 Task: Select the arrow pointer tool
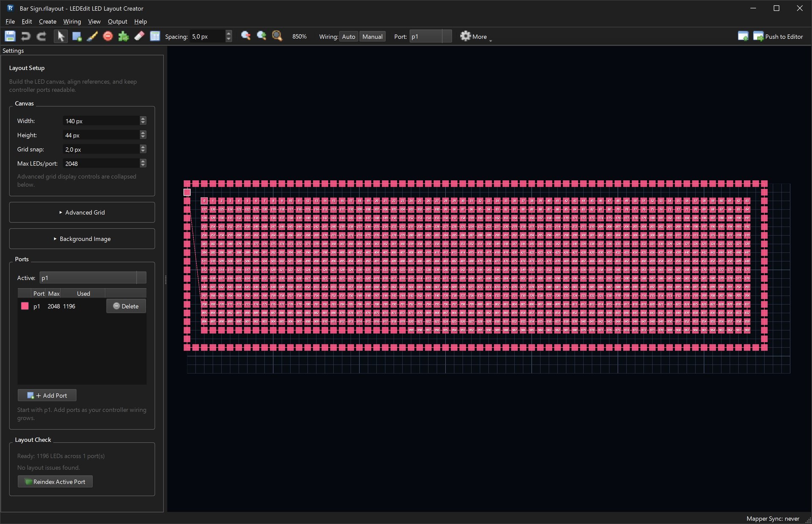(60, 36)
